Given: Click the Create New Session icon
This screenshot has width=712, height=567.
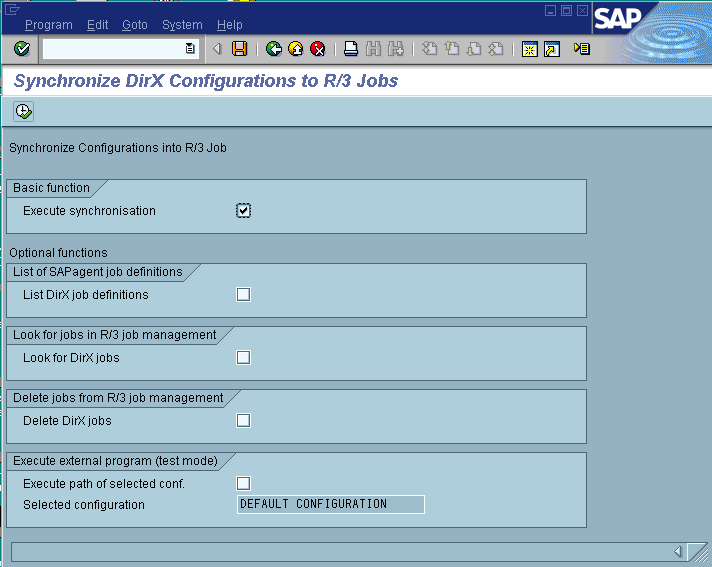Looking at the screenshot, I should tap(530, 48).
